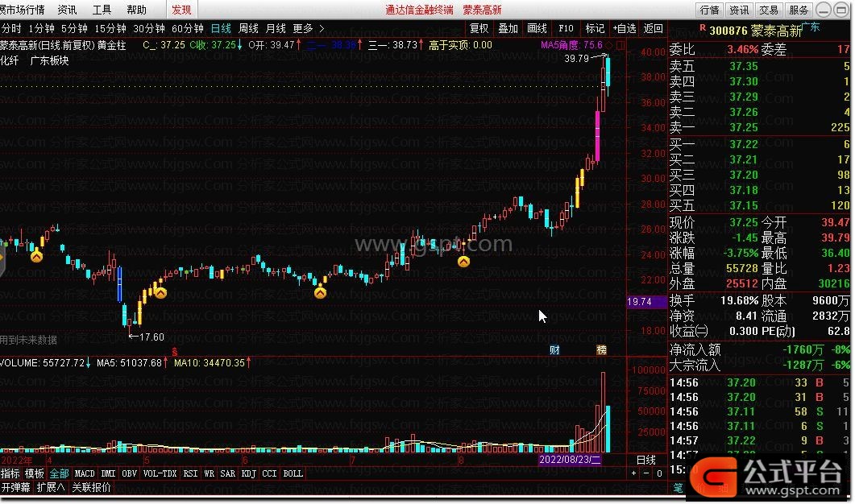Show the DMI indicator

[x=108, y=473]
